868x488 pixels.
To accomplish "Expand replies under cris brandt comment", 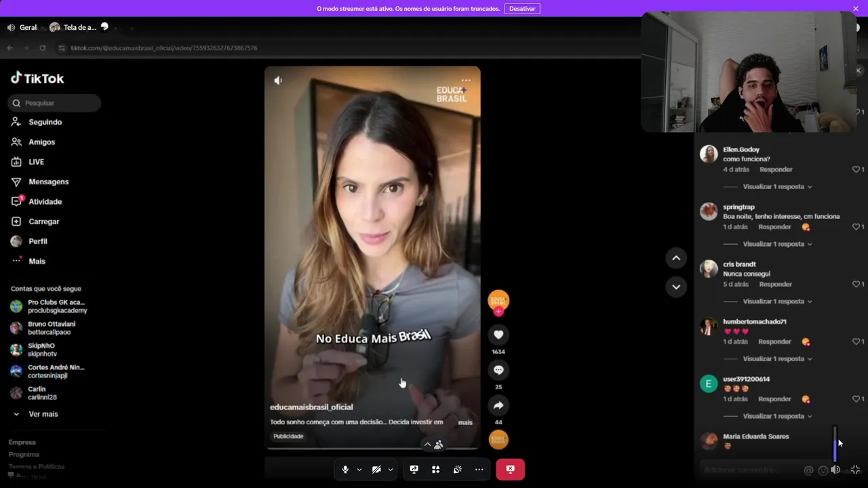I will [777, 301].
